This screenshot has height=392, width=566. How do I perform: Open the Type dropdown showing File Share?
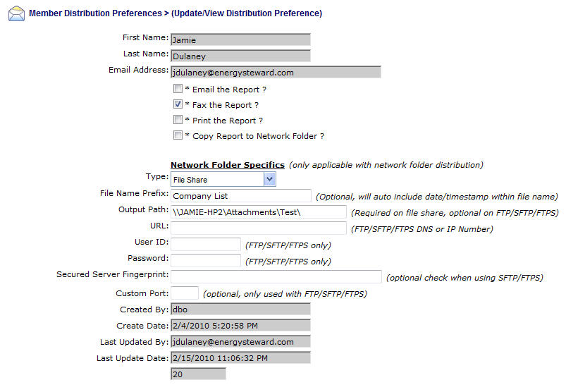tap(223, 180)
